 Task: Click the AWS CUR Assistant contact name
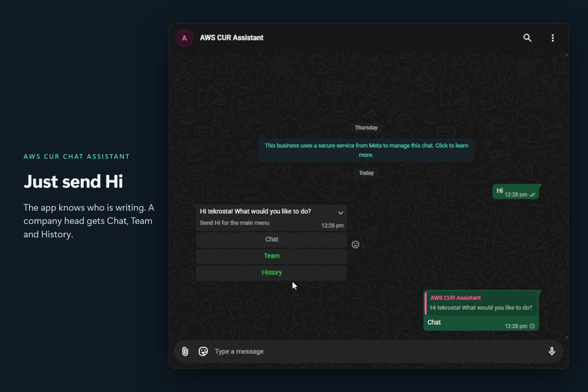click(x=231, y=38)
